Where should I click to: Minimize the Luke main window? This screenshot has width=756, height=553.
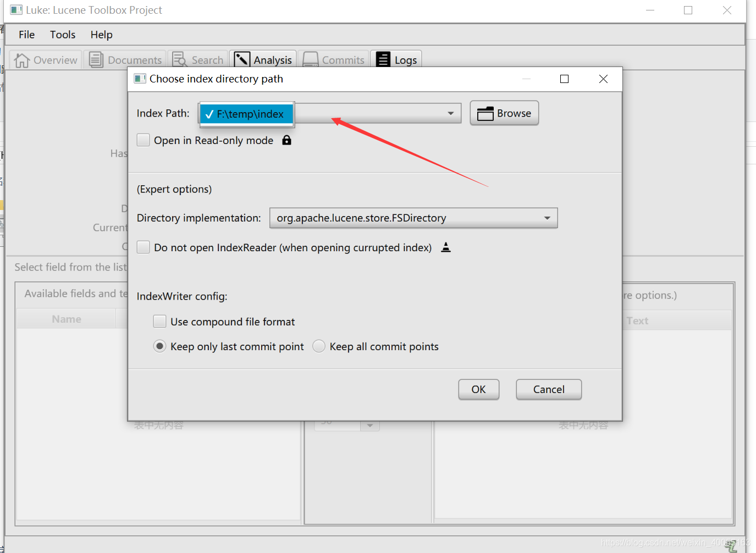pos(650,10)
